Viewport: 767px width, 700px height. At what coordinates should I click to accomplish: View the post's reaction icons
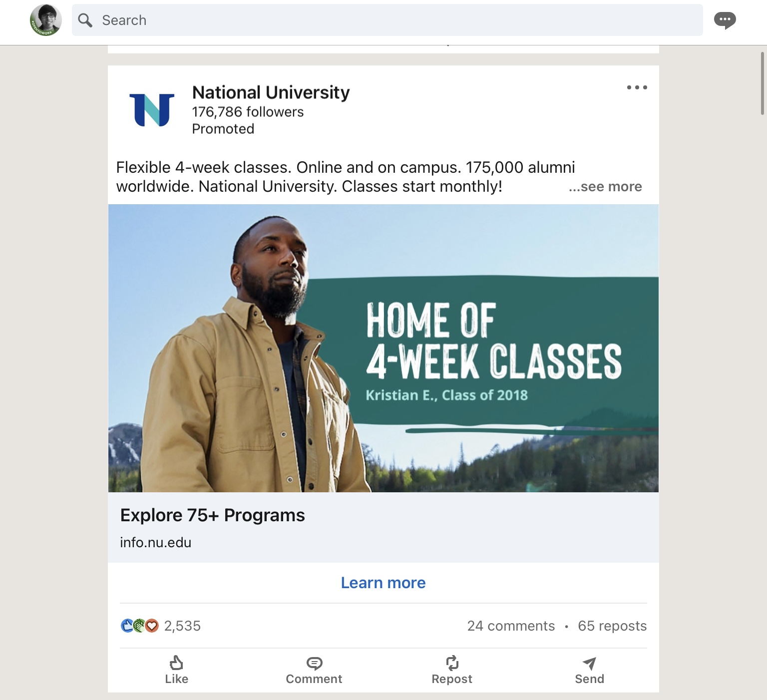coord(139,626)
